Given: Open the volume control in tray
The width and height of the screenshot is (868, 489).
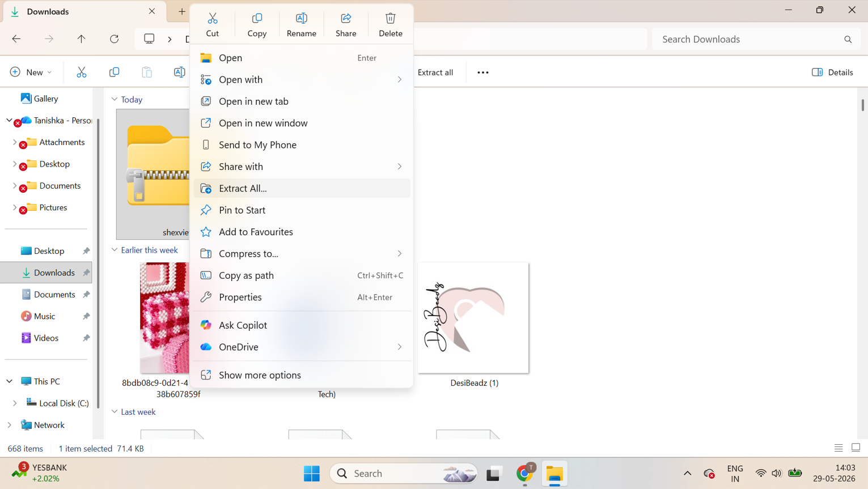Looking at the screenshot, I should (777, 473).
